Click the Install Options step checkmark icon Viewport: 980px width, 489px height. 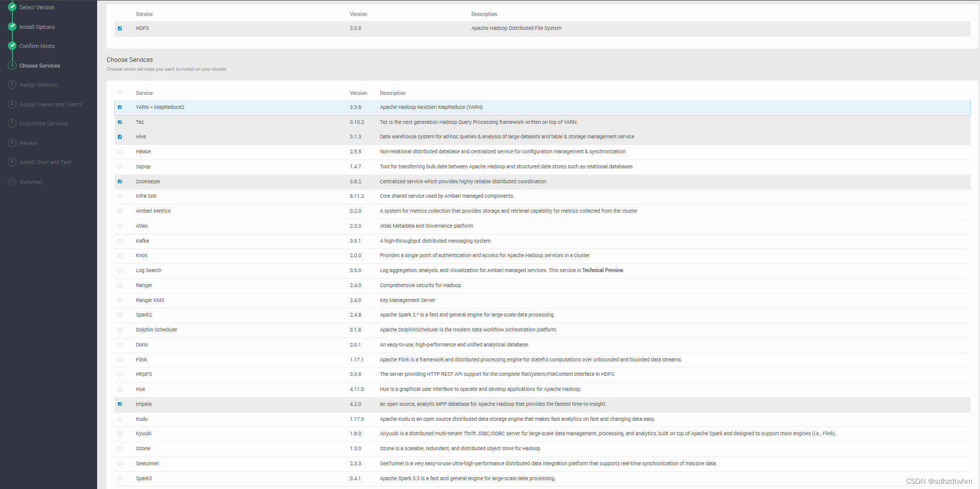coord(12,26)
